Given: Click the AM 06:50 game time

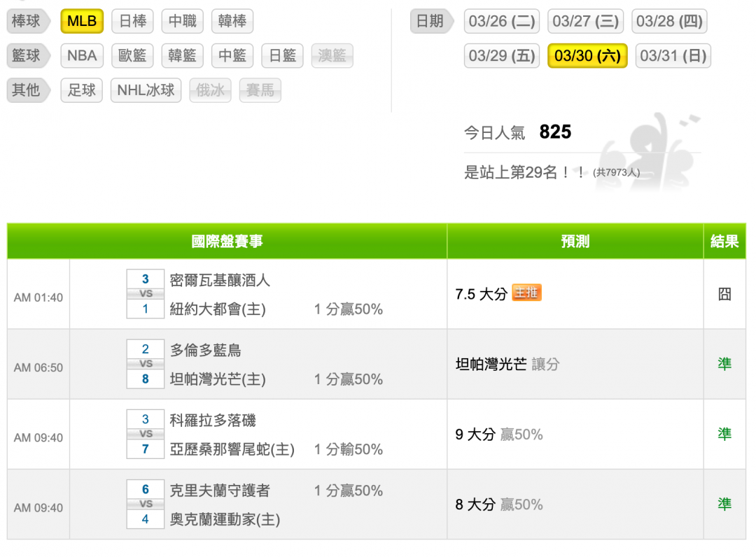Looking at the screenshot, I should click(x=38, y=367).
